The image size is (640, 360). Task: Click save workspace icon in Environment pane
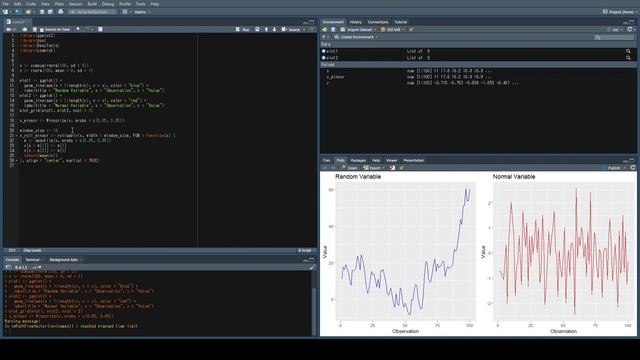pos(333,29)
